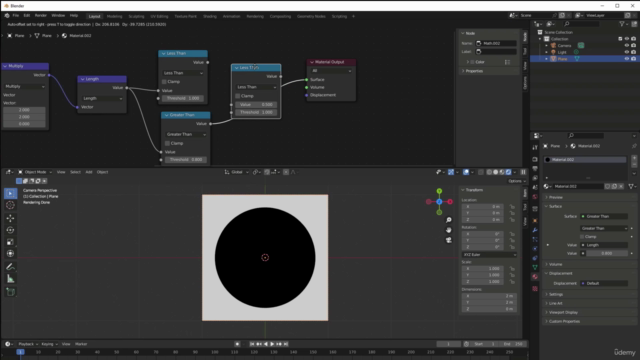Adjust the Value 0.500 slider on selected node

[x=256, y=104]
